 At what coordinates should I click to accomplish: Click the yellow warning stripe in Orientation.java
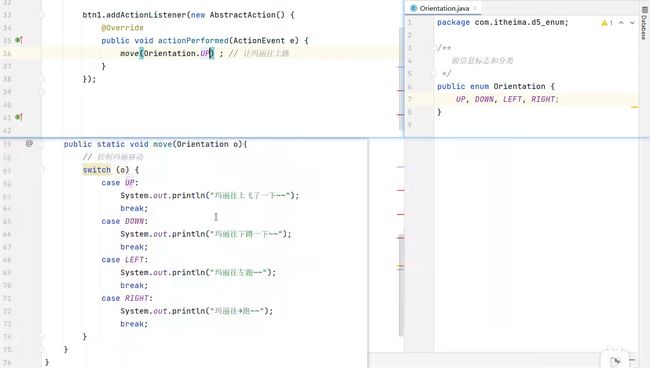635,107
